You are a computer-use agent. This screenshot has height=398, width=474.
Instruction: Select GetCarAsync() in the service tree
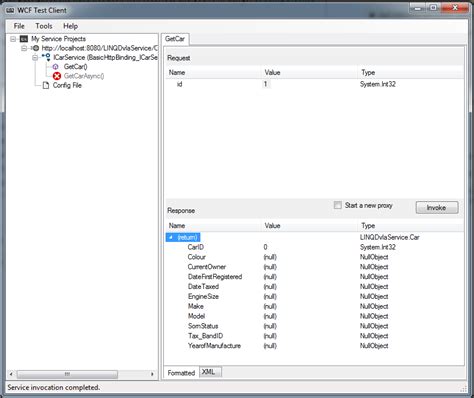coord(84,76)
